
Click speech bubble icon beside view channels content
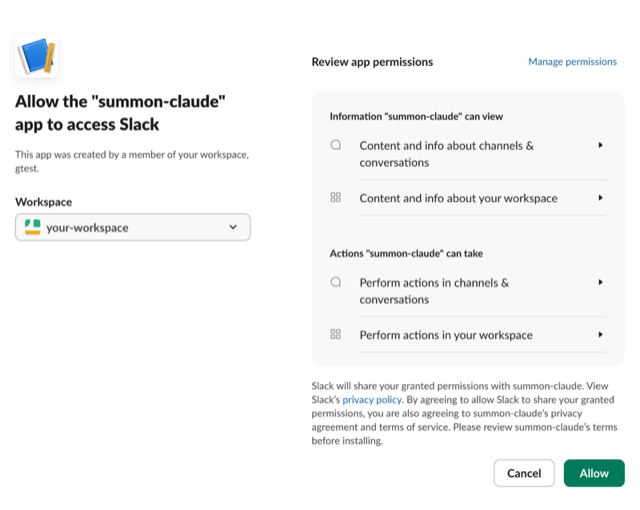pyautogui.click(x=336, y=145)
